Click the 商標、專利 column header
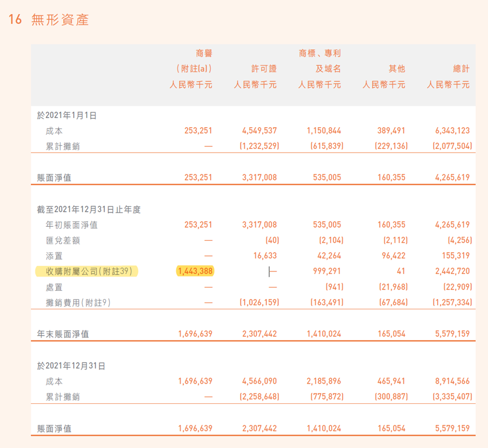The image size is (488, 448). click(320, 53)
